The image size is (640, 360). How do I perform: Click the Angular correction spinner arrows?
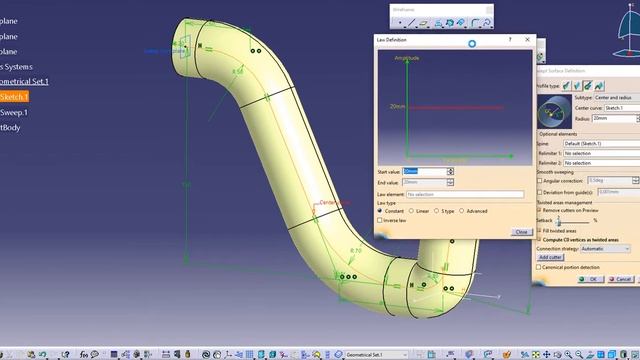(x=636, y=180)
